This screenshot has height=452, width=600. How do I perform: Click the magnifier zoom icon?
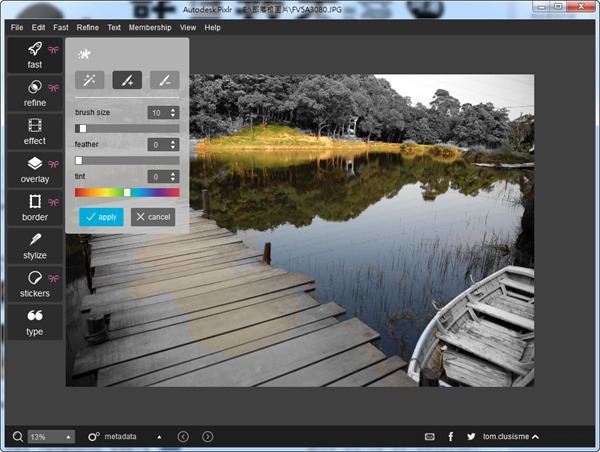pos(17,436)
